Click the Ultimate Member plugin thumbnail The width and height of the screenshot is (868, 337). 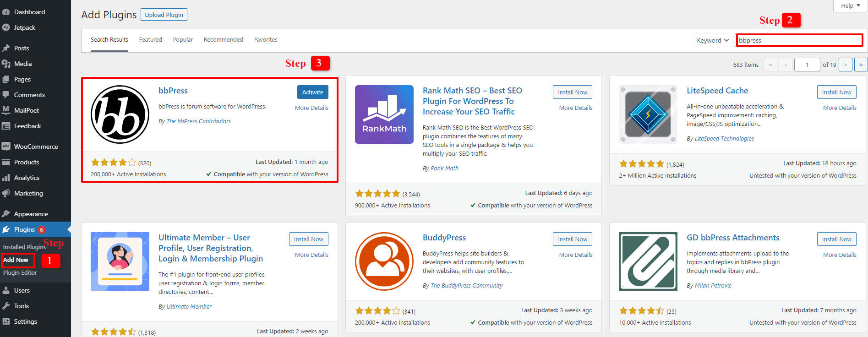120,261
